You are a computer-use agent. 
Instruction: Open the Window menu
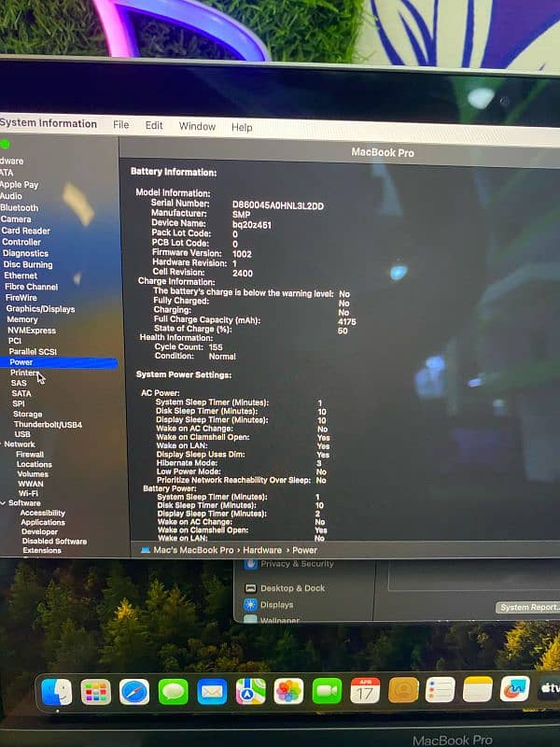[197, 126]
